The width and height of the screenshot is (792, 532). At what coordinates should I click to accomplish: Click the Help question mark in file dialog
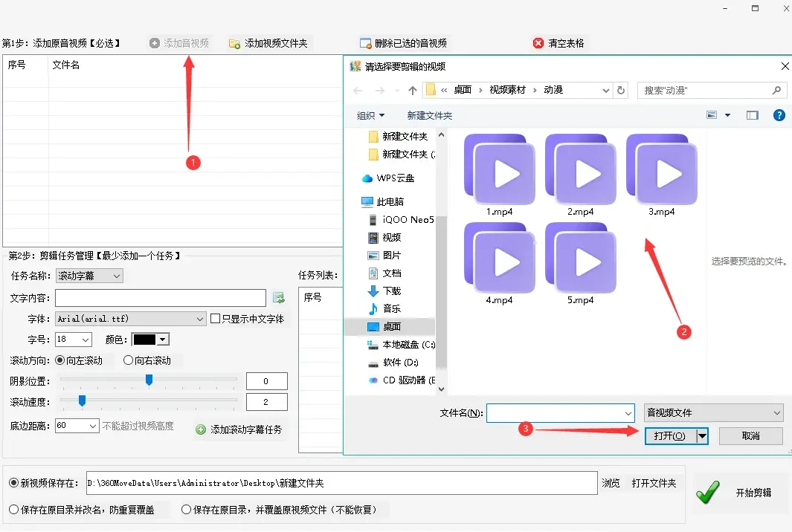coord(778,115)
